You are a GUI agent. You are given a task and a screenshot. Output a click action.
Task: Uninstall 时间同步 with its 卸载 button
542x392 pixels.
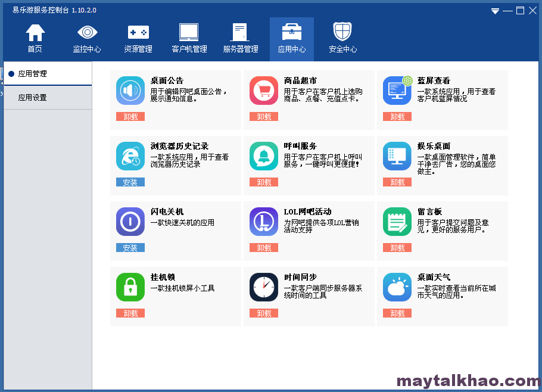pos(264,313)
